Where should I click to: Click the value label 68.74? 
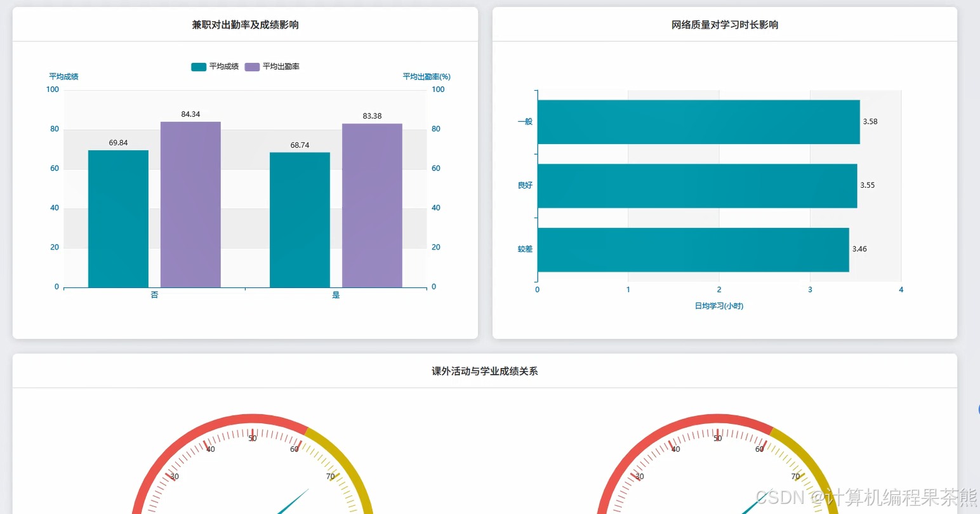tap(300, 145)
